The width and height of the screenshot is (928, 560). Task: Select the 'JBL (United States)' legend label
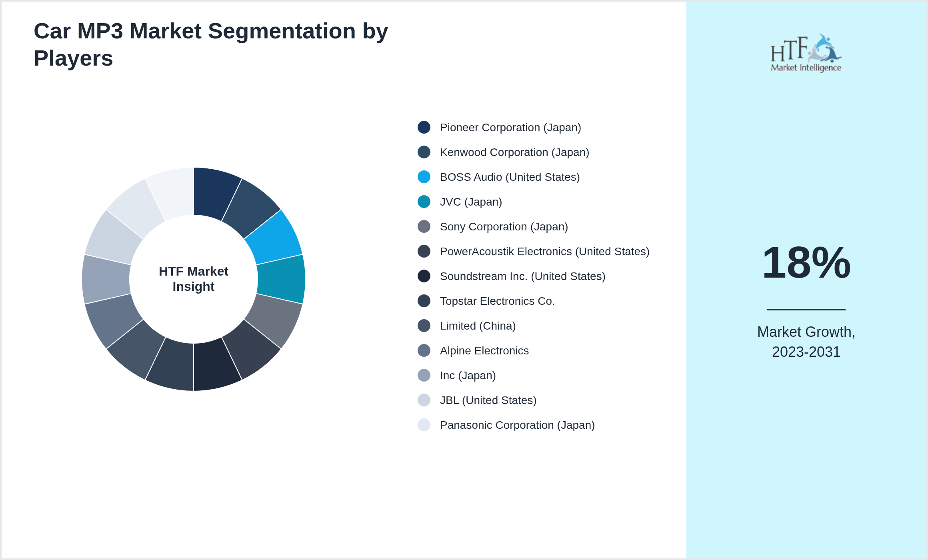(x=488, y=400)
